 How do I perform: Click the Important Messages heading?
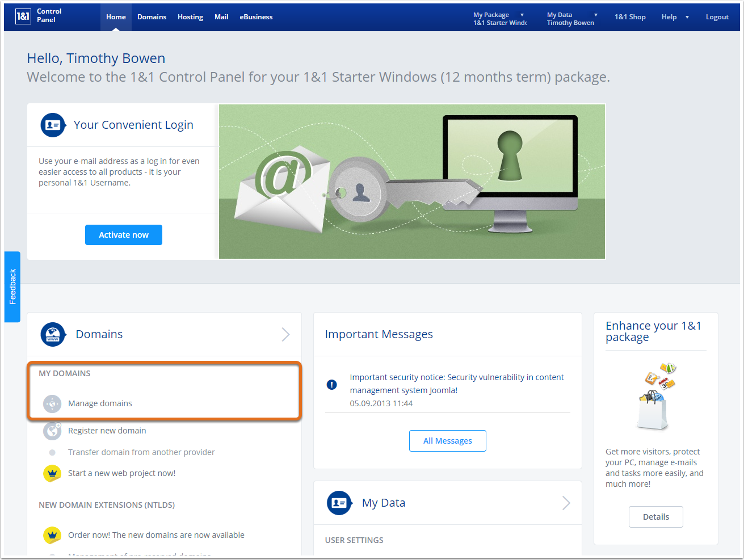(x=379, y=334)
